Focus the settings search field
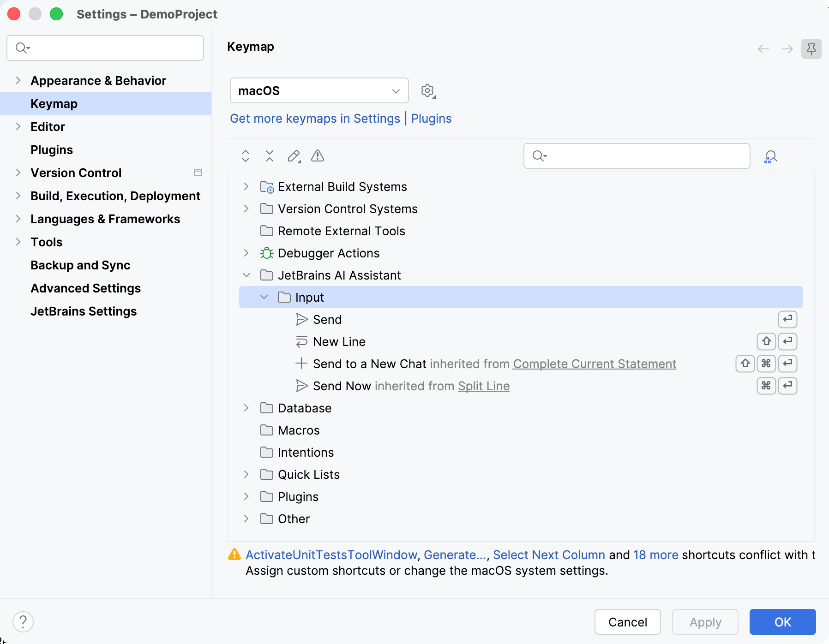 105,48
